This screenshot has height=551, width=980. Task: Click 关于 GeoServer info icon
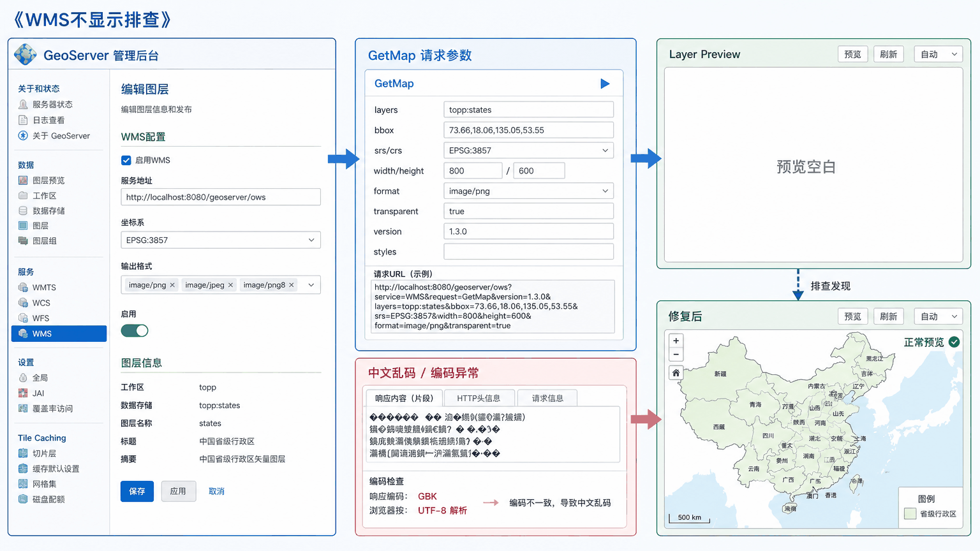pyautogui.click(x=23, y=136)
